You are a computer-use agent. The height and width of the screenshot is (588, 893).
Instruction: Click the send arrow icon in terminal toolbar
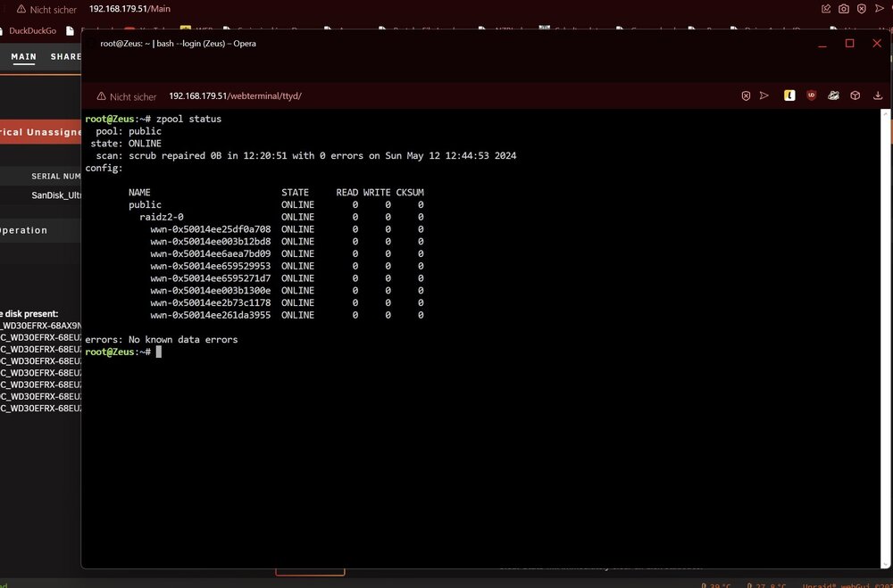coord(764,95)
